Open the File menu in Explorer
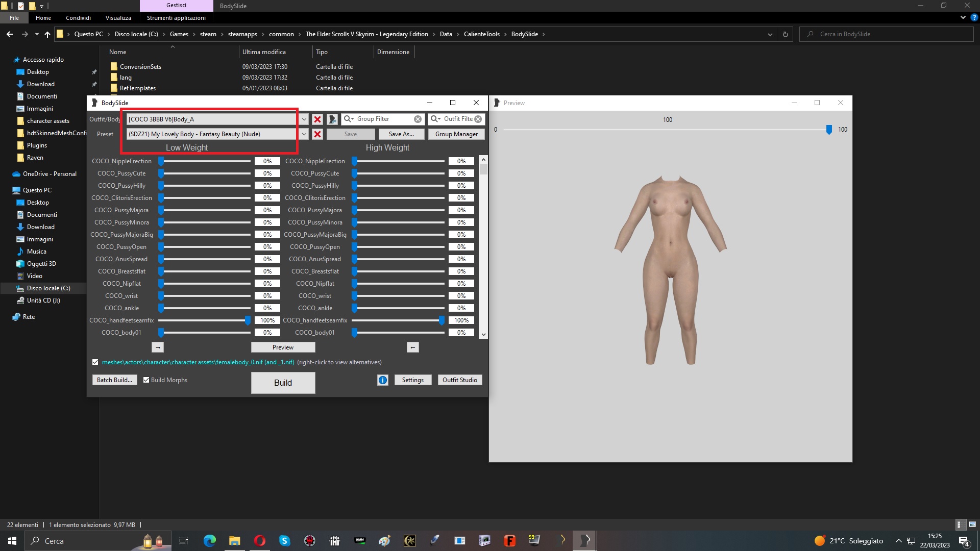The width and height of the screenshot is (980, 551). (14, 18)
